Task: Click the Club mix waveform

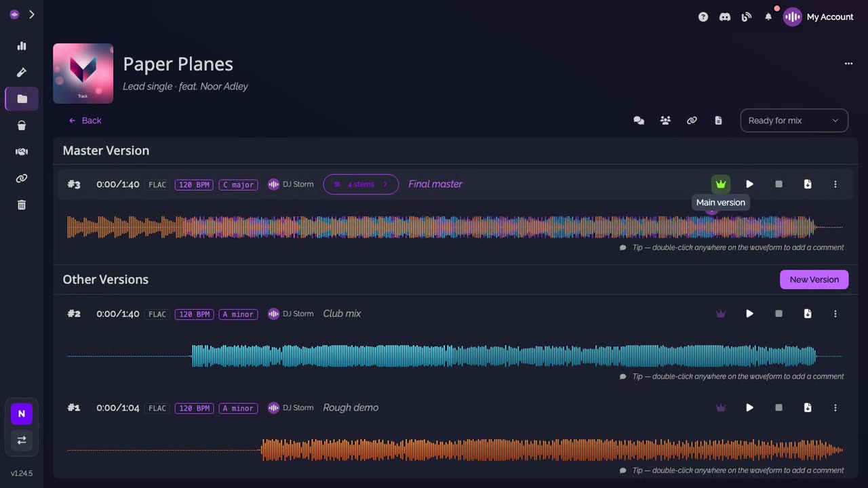Action: coord(454,356)
